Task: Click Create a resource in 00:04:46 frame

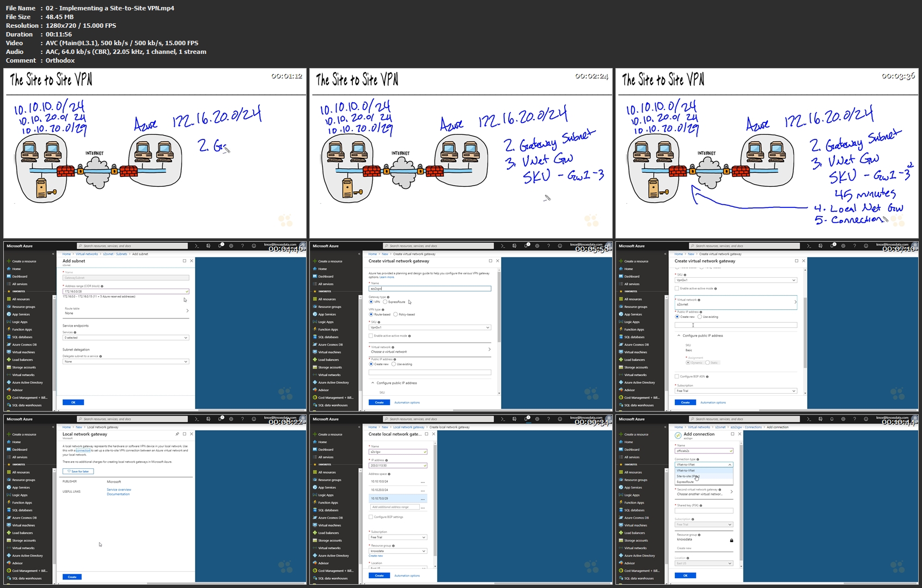Action: [x=21, y=261]
